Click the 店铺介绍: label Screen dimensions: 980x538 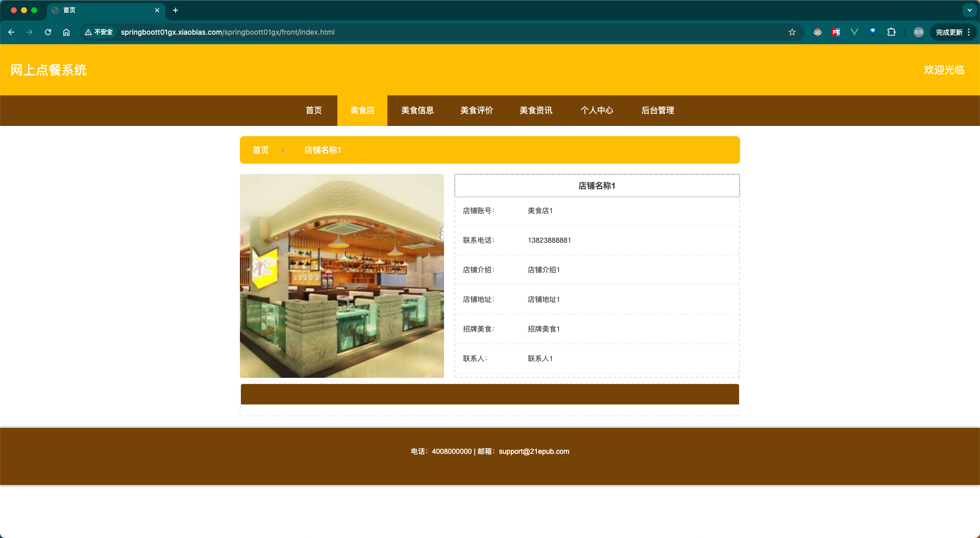coord(478,270)
